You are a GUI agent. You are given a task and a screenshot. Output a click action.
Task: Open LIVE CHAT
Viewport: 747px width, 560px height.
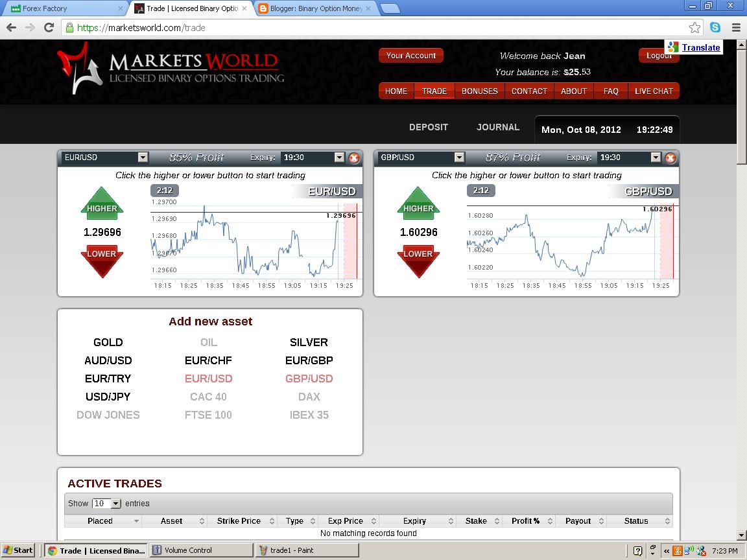(x=654, y=91)
